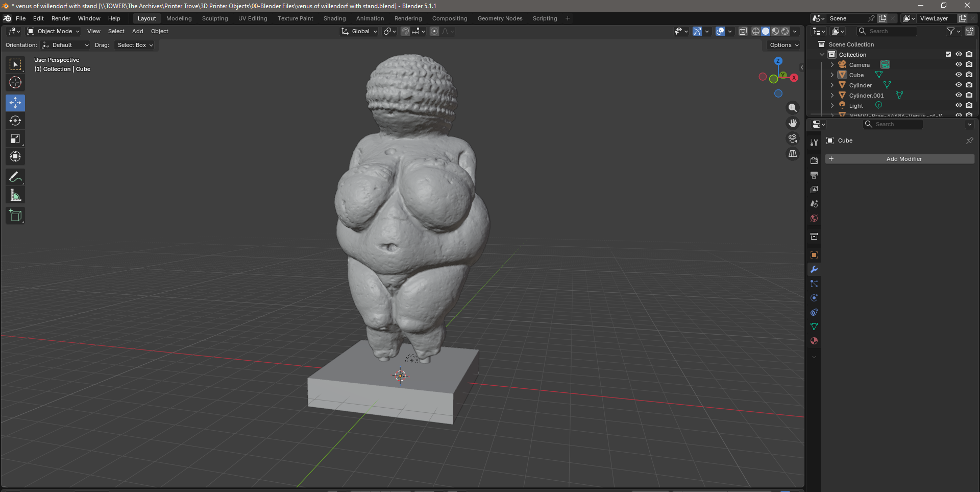Switch perspective/orthographic with the grid icon
This screenshot has width=980, height=492.
click(x=793, y=154)
